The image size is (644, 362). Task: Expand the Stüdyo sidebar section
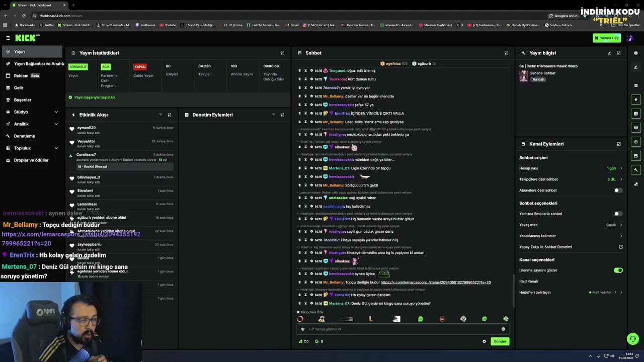coord(32,112)
